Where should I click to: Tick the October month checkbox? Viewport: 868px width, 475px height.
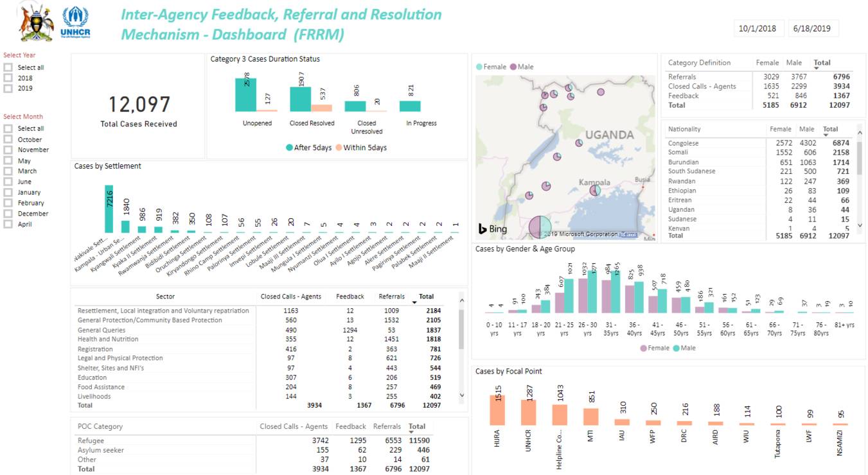(8, 139)
